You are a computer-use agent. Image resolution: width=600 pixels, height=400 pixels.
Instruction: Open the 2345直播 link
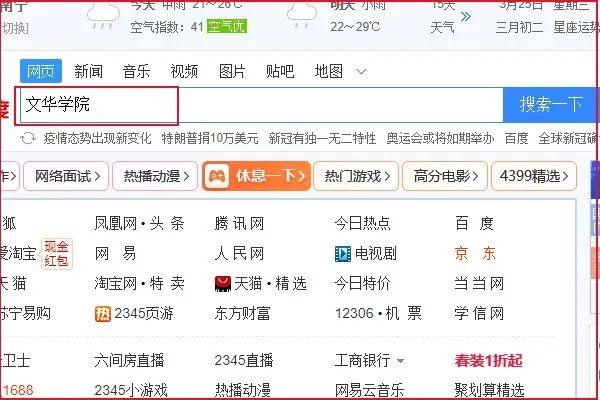pyautogui.click(x=244, y=361)
